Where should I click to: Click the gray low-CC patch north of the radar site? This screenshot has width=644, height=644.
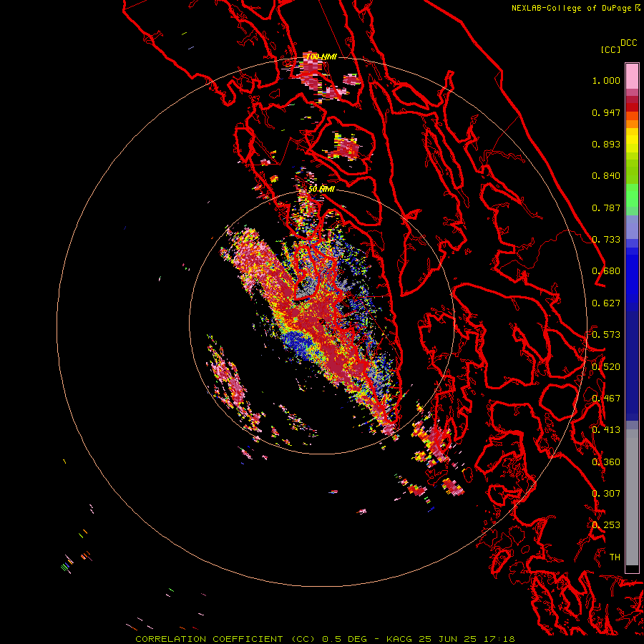(306, 291)
